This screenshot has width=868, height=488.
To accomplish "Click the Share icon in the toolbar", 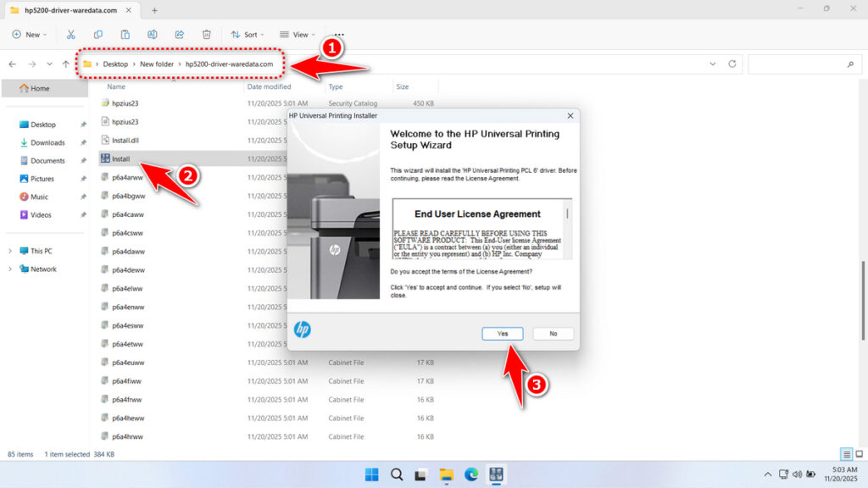I will (x=179, y=34).
